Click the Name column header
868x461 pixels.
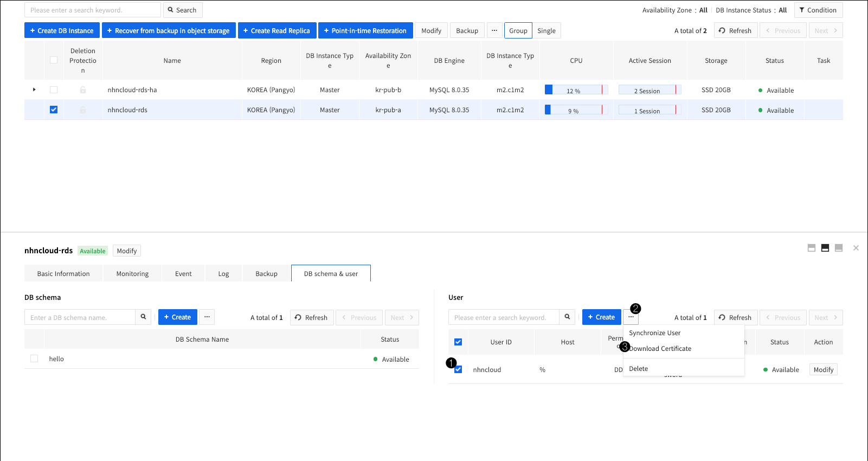172,60
